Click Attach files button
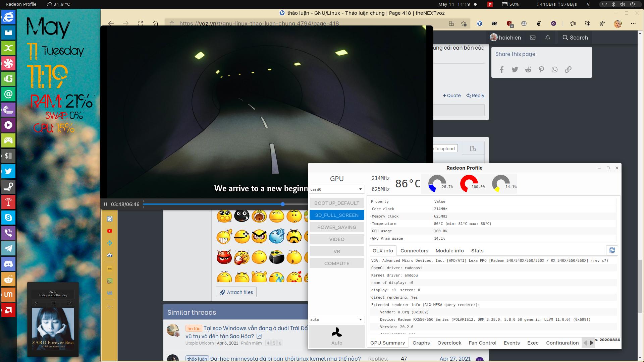The image size is (644, 362). [x=236, y=292]
